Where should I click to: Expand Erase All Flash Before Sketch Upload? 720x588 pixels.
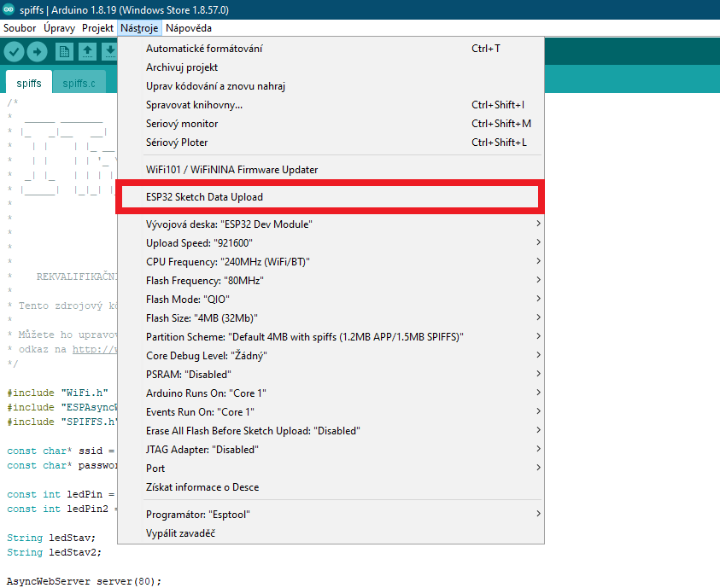coord(331,431)
